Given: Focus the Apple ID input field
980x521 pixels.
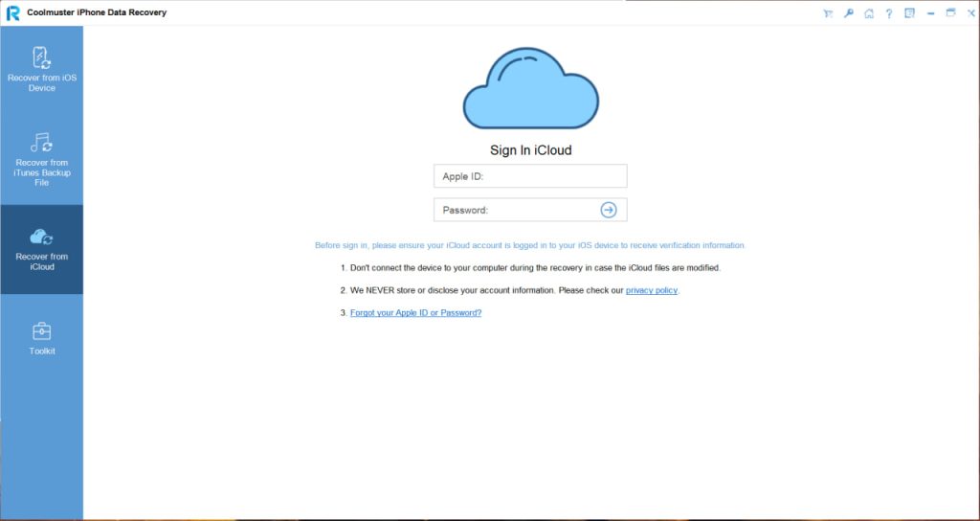Looking at the screenshot, I should point(530,176).
